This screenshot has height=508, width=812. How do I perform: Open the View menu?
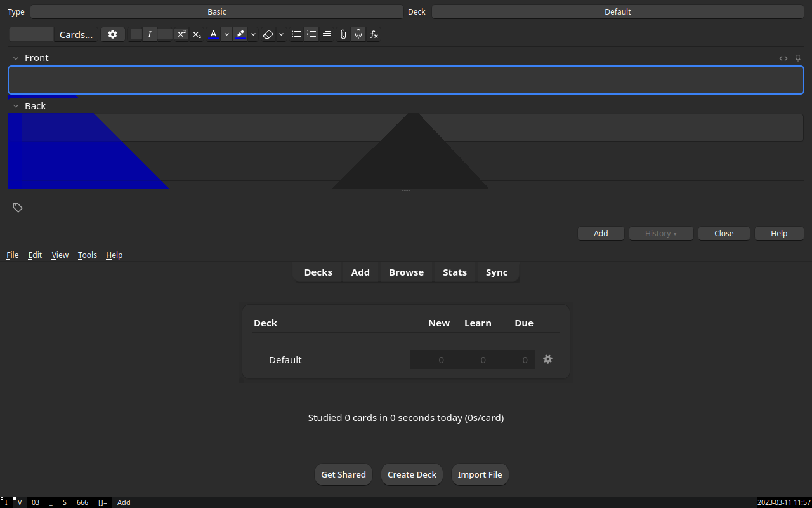tap(60, 255)
